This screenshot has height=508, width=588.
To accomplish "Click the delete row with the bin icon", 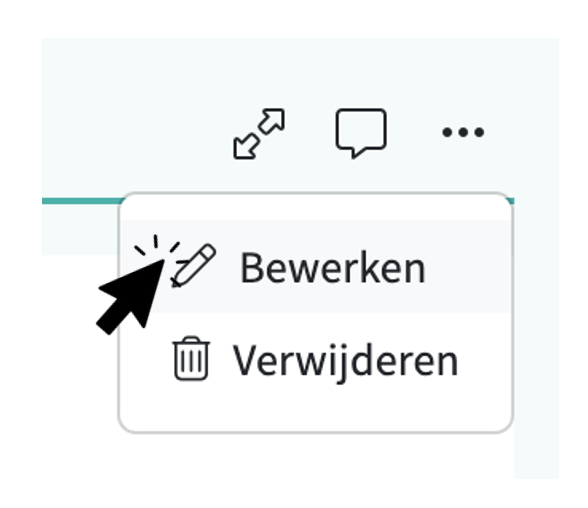I will (315, 360).
